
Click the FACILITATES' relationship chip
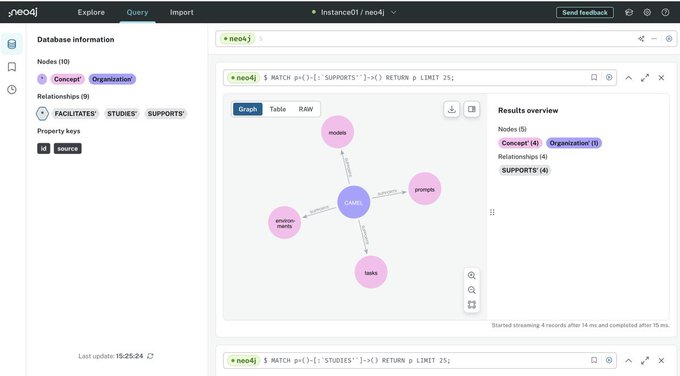tap(75, 114)
